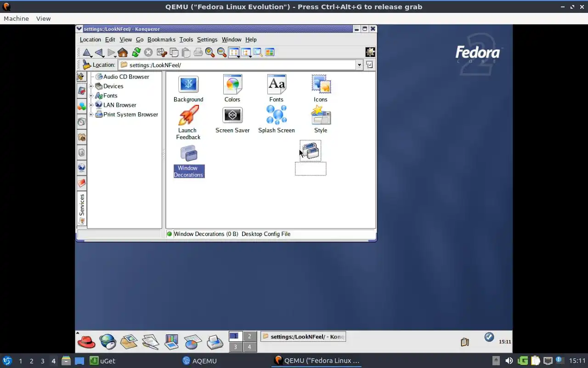The height and width of the screenshot is (368, 588).
Task: Open the Tools menu
Action: click(186, 40)
